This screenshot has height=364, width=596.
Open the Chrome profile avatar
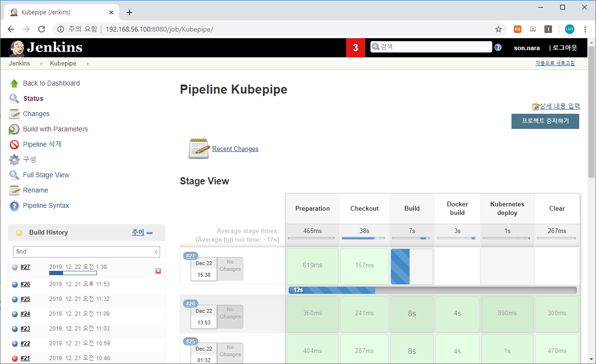(569, 29)
